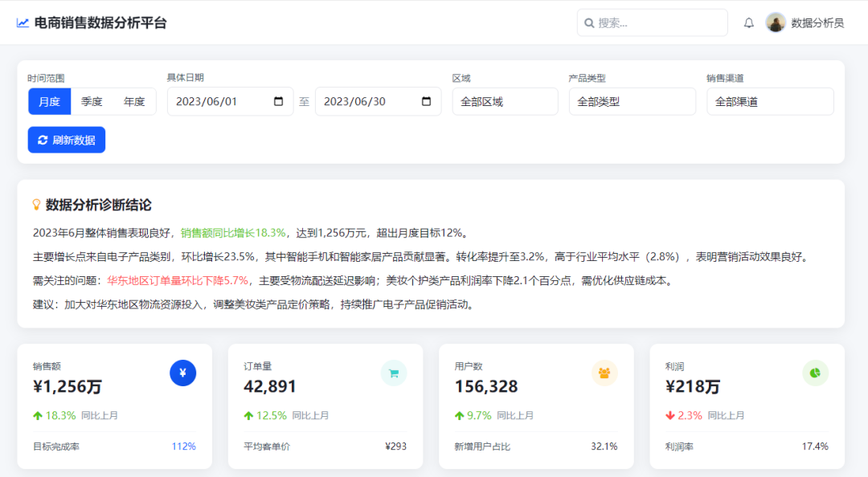
Task: Focus the 搜索 search input field
Action: pyautogui.click(x=659, y=23)
